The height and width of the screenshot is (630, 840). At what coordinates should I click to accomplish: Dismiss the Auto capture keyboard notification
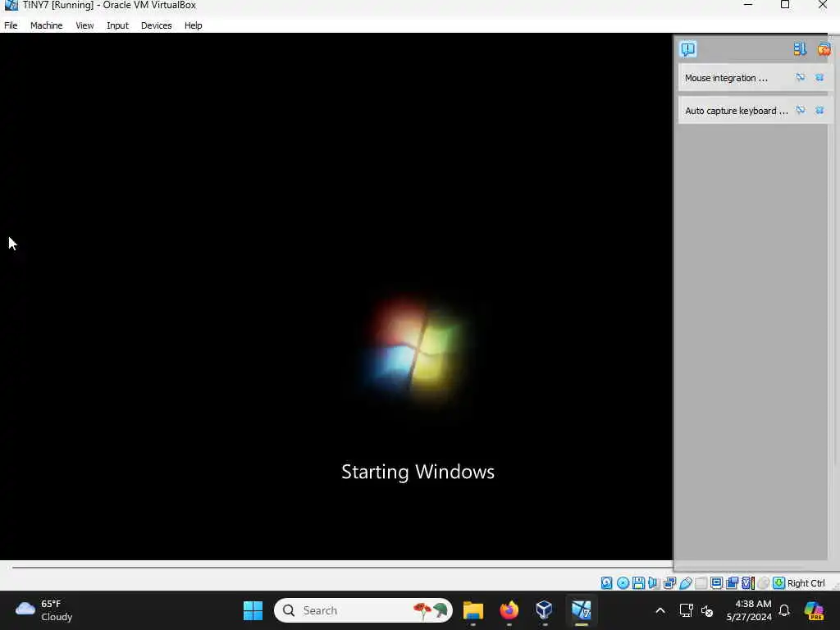pos(819,111)
